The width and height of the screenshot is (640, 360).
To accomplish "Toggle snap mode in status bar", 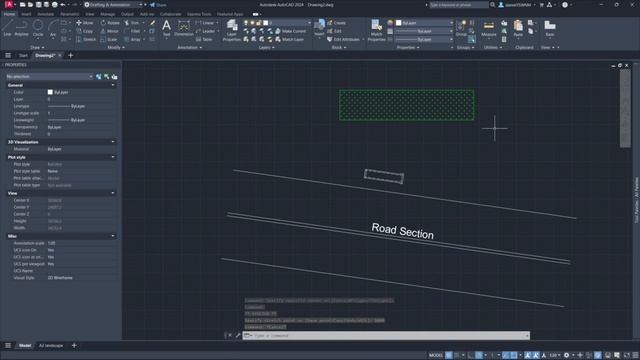I will click(x=457, y=355).
